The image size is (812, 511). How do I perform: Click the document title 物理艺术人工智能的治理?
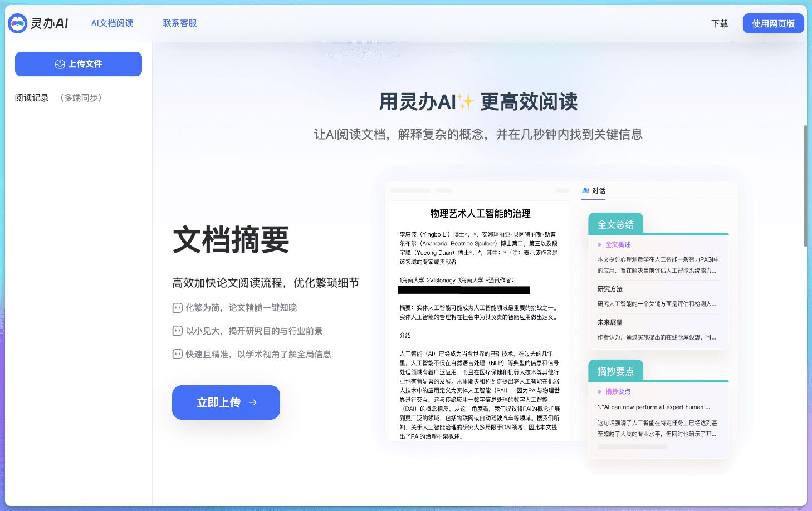(x=480, y=213)
